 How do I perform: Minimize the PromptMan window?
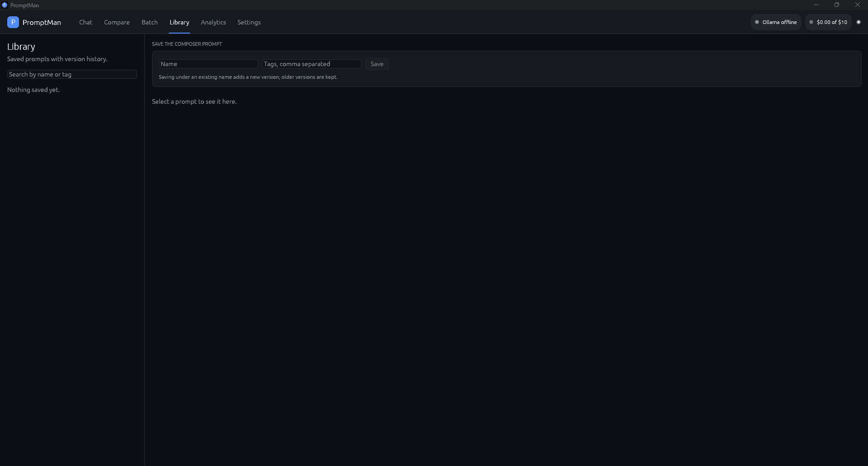point(816,5)
